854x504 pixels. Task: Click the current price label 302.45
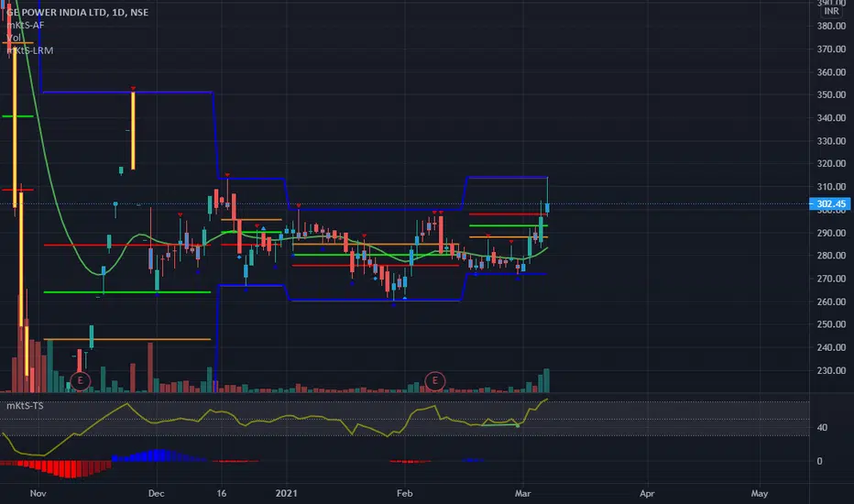[x=830, y=203]
